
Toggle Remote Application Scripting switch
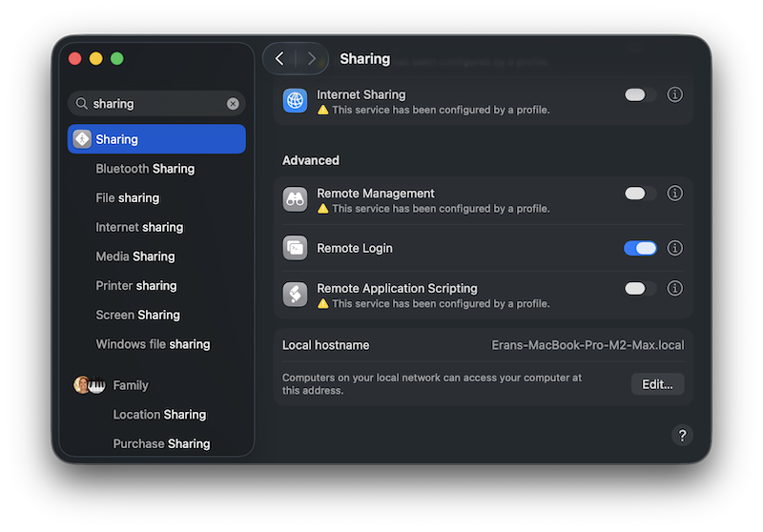640,288
